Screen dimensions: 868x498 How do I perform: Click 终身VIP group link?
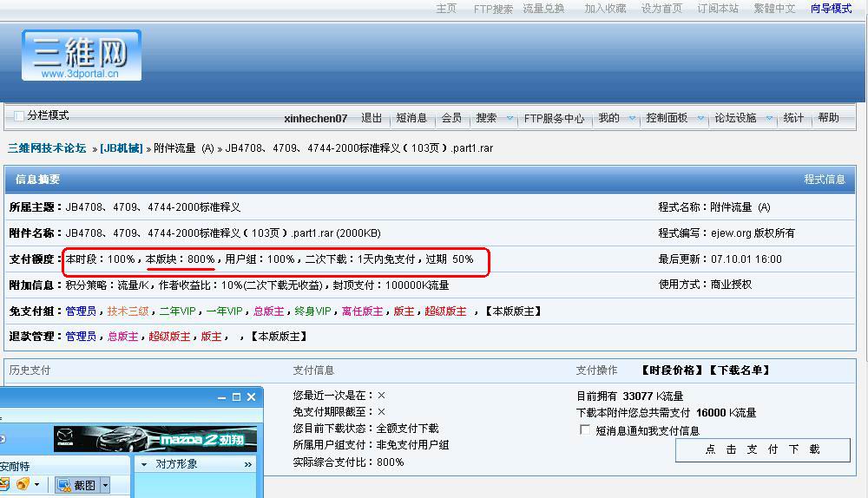tap(312, 311)
